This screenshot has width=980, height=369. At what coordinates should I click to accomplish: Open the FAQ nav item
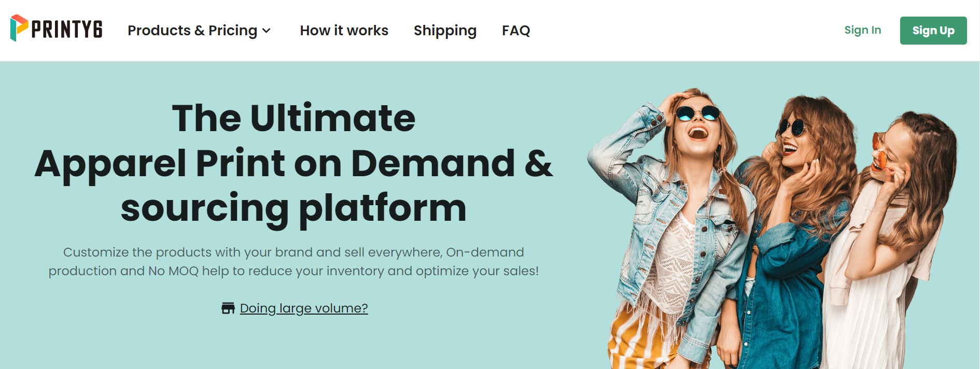(516, 31)
